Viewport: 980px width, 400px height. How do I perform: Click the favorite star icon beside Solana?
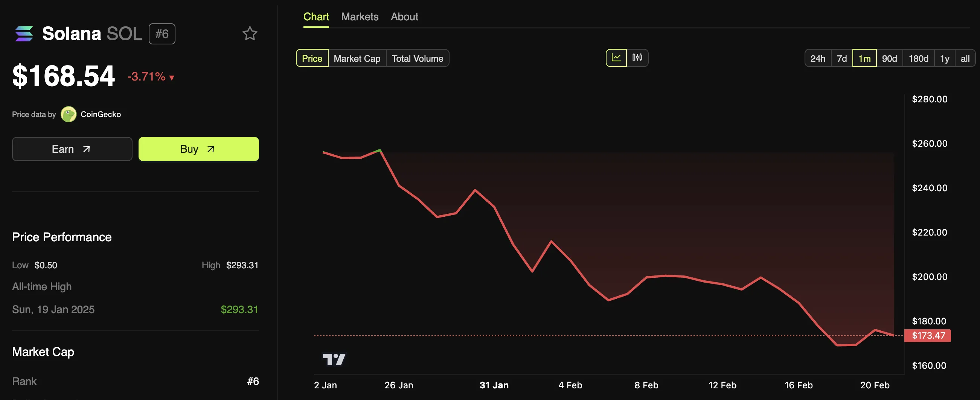point(250,34)
